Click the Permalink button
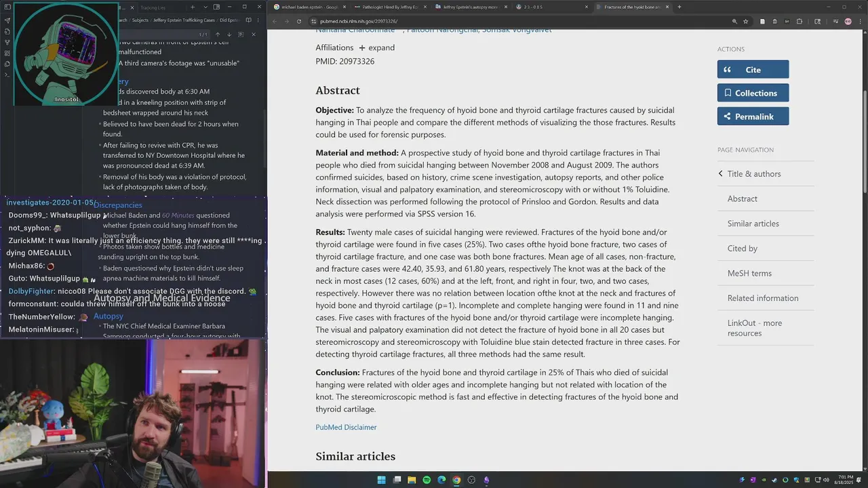Image resolution: width=868 pixels, height=488 pixels. 753,116
